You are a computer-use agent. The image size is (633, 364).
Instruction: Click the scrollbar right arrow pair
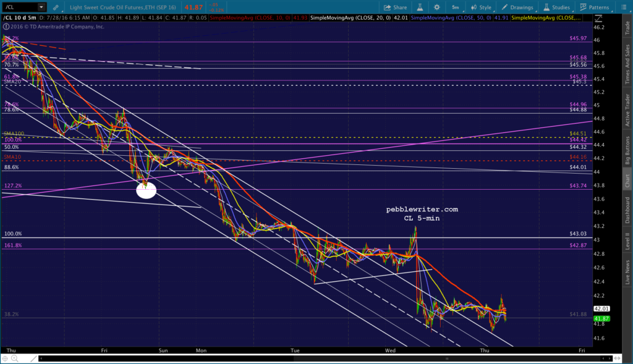[x=606, y=358]
